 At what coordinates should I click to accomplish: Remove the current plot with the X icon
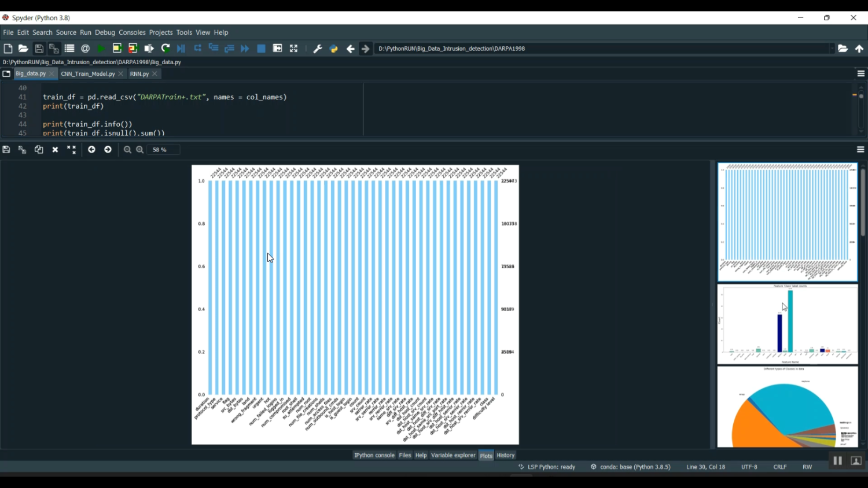tap(56, 150)
